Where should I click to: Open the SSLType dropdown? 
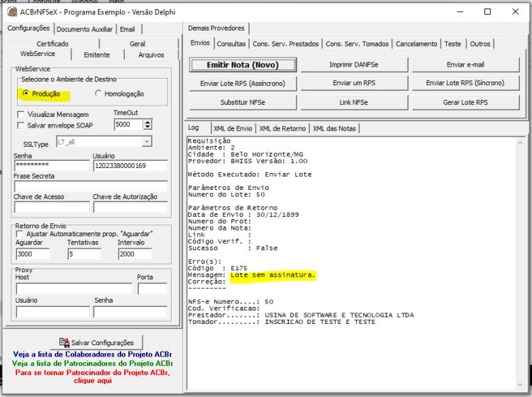pyautogui.click(x=147, y=141)
